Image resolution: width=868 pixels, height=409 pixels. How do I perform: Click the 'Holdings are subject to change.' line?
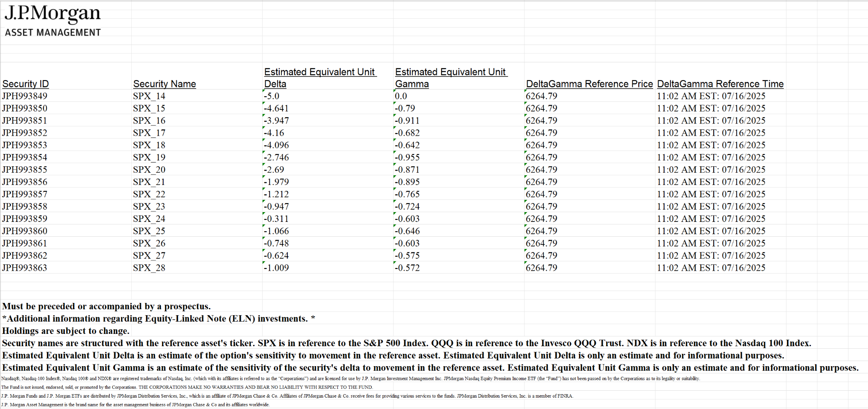[66, 331]
